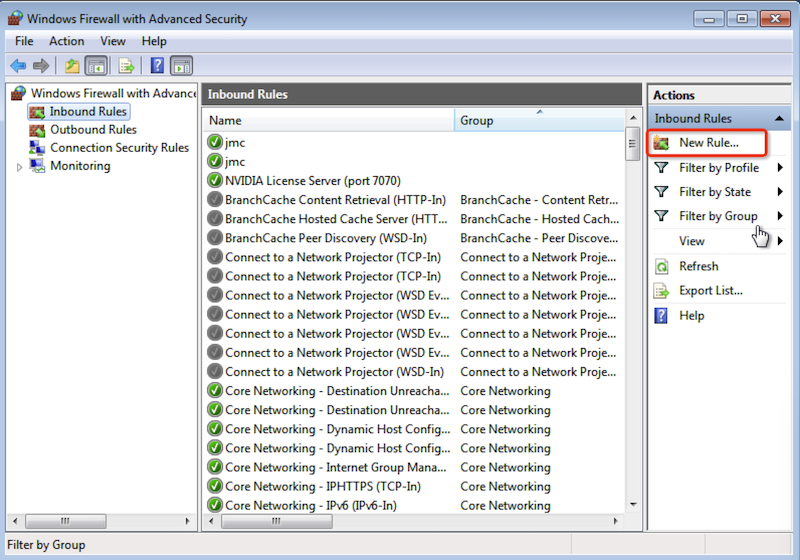Click the View action label in Actions pane
The image size is (800, 560).
point(691,241)
